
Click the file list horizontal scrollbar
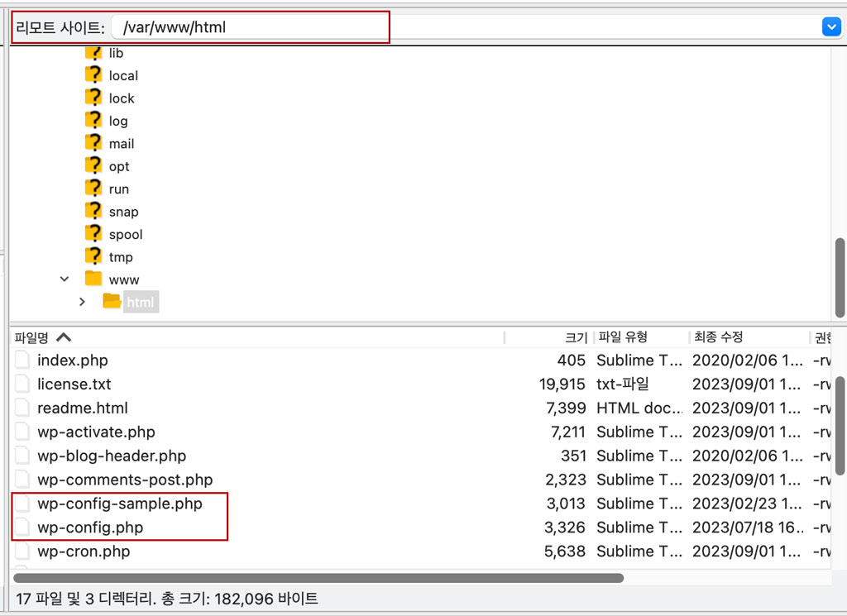[x=318, y=578]
